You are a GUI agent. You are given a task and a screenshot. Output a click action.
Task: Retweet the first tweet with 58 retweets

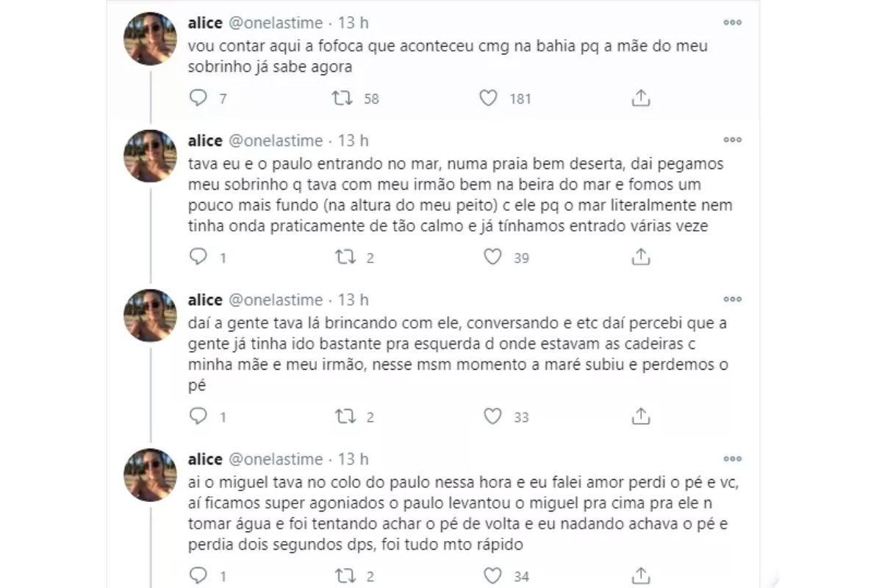coord(343,98)
